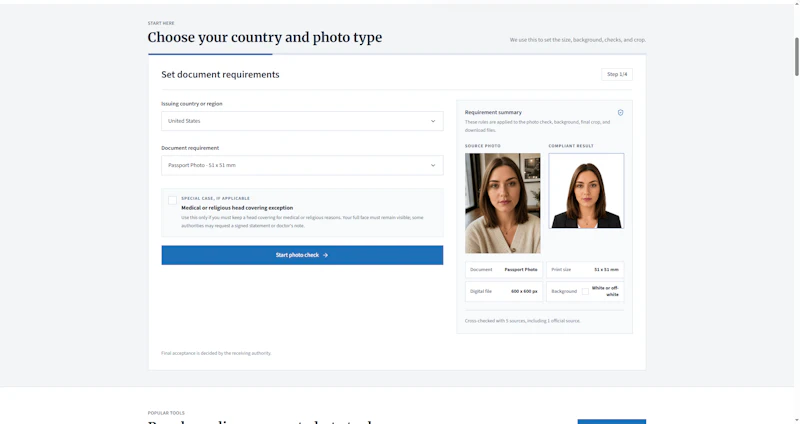Click the arrow icon on Start photo check
The image size is (800, 424).
[326, 255]
